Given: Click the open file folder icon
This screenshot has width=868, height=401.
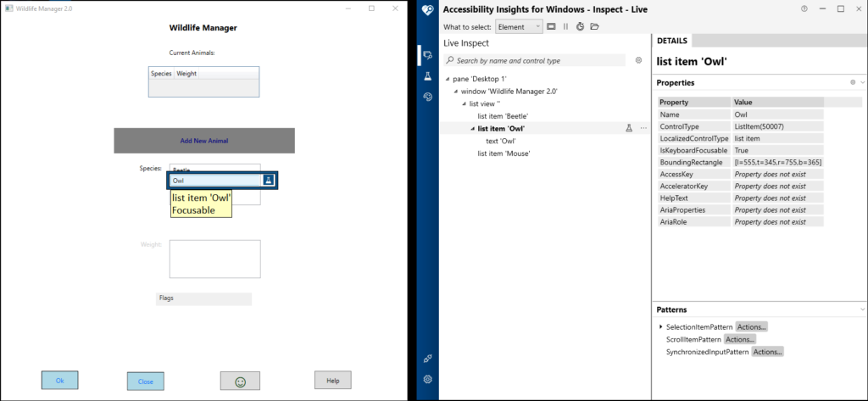Looking at the screenshot, I should pyautogui.click(x=594, y=26).
